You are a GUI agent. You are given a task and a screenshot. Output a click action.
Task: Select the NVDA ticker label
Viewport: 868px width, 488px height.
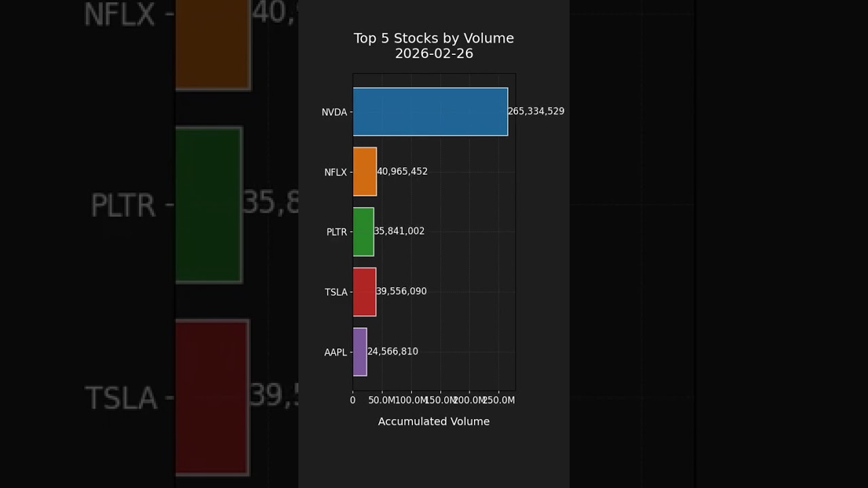point(334,113)
